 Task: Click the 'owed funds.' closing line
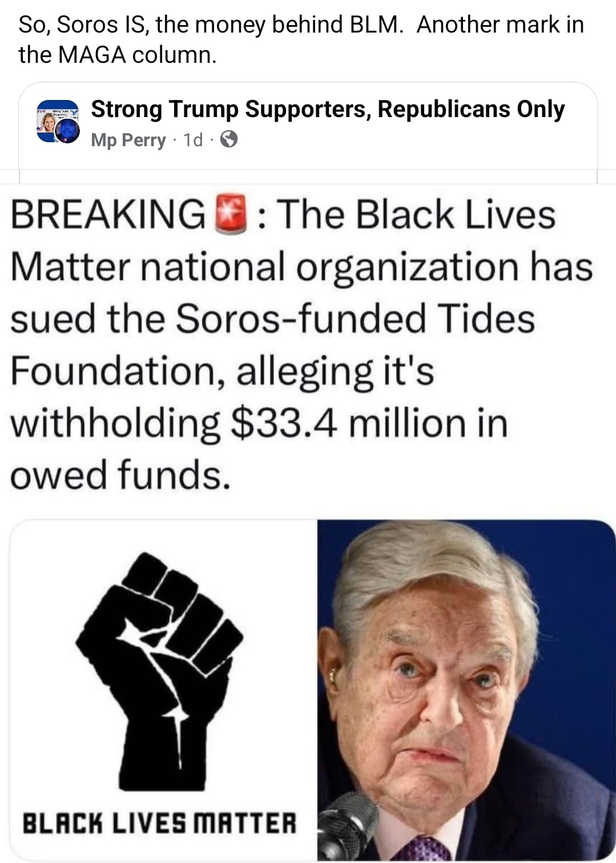120,475
